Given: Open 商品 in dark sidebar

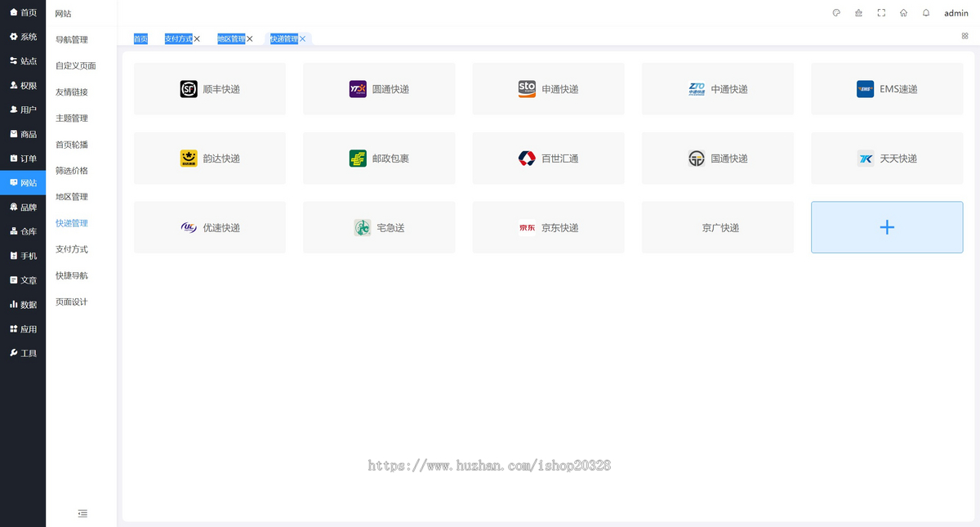Looking at the screenshot, I should tap(23, 134).
